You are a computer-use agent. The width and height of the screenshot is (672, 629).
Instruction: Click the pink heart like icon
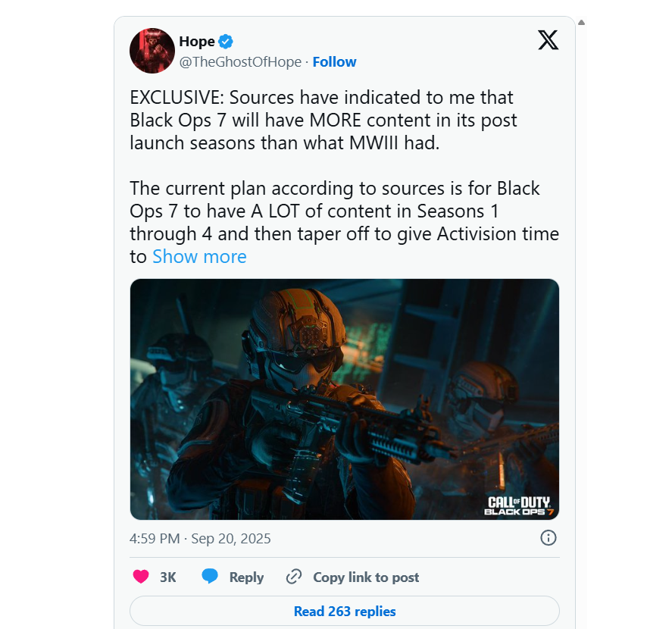[141, 576]
